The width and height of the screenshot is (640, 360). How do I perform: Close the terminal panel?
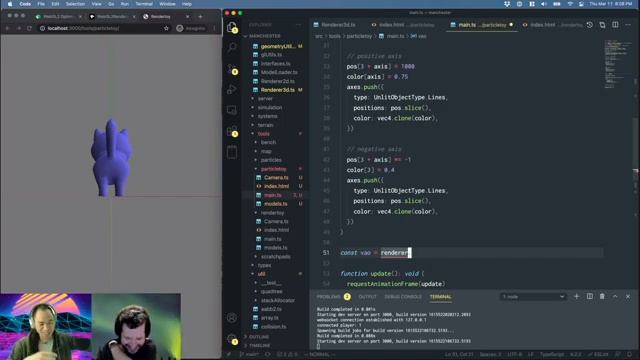point(628,297)
